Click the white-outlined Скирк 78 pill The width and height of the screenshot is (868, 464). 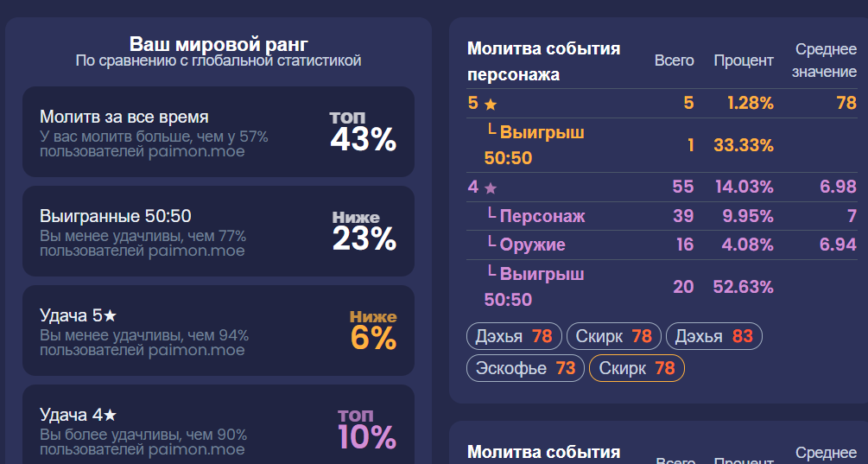click(614, 336)
